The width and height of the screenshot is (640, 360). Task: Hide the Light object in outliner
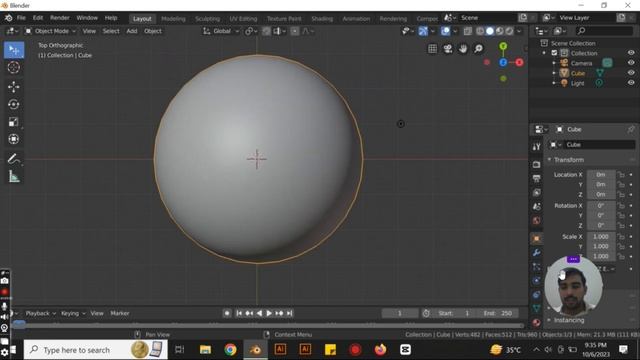(631, 82)
